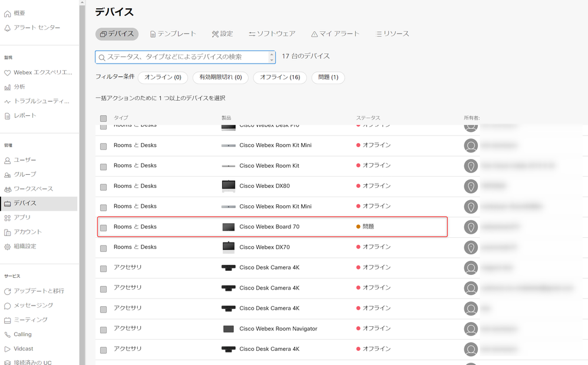The width and height of the screenshot is (588, 365).
Task: Click owner location icon in Room Kit row
Action: (471, 166)
